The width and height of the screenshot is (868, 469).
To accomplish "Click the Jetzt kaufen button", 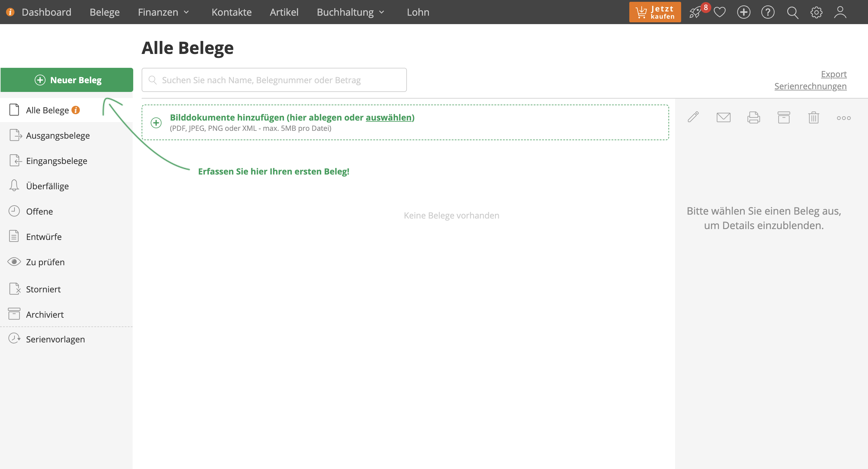I will [655, 12].
